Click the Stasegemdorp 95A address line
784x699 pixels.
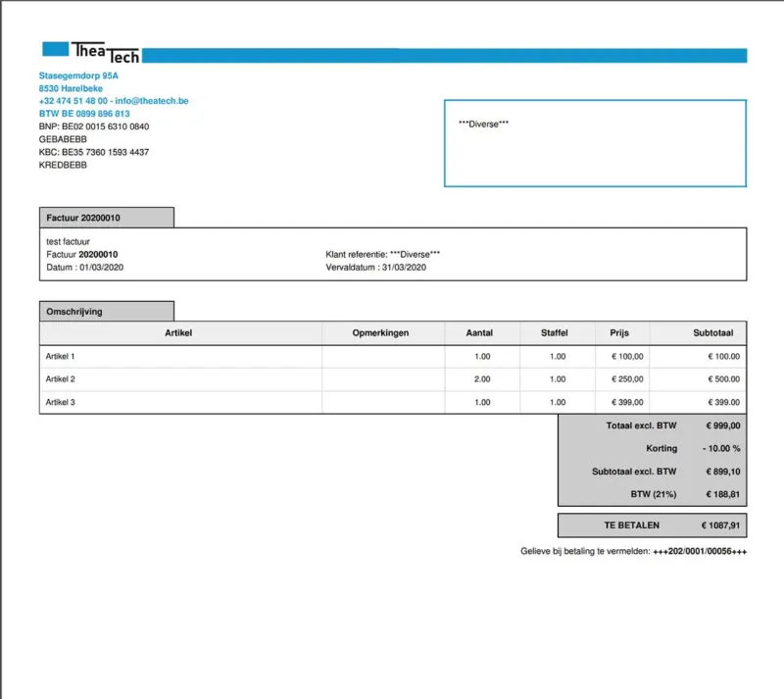point(78,75)
